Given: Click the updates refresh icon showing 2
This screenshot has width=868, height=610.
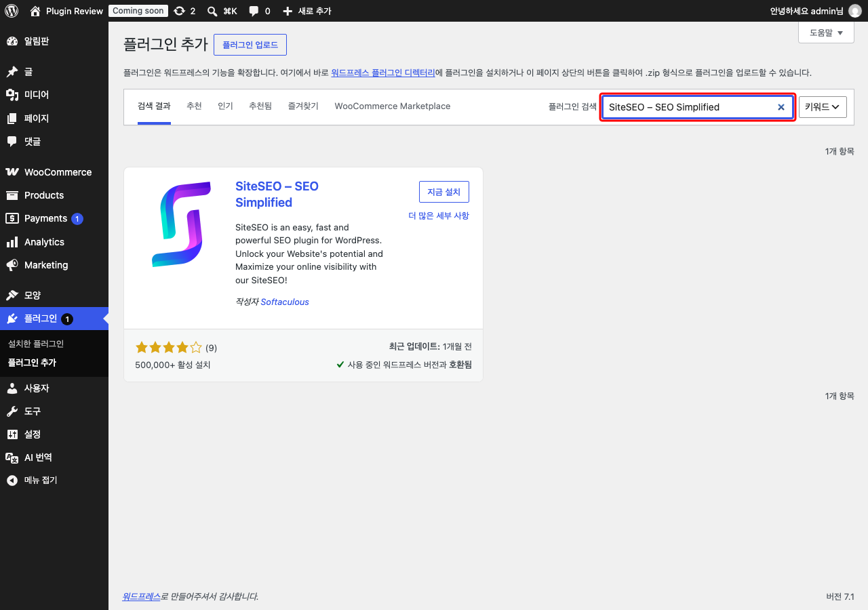Looking at the screenshot, I should click(x=179, y=11).
